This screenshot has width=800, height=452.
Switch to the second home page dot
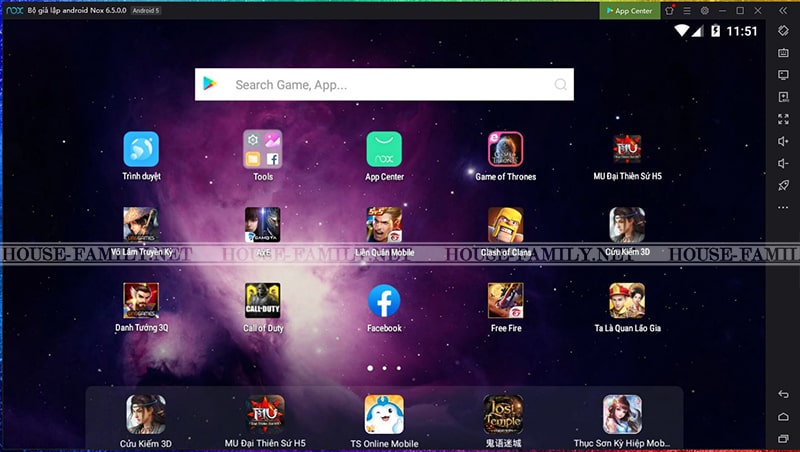click(x=384, y=368)
